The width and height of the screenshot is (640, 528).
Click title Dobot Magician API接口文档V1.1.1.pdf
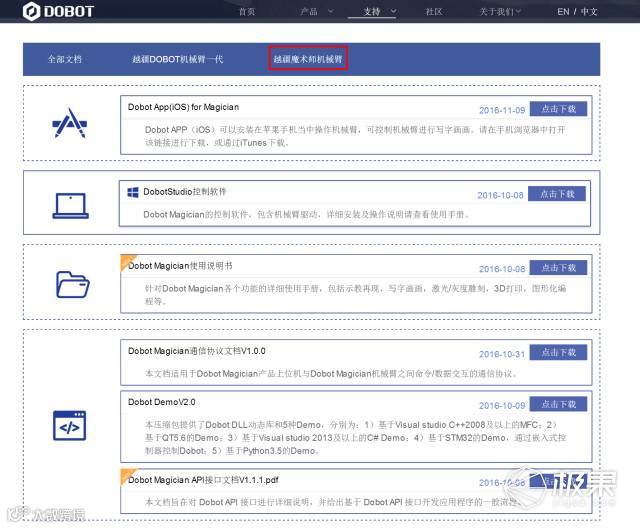click(x=203, y=480)
